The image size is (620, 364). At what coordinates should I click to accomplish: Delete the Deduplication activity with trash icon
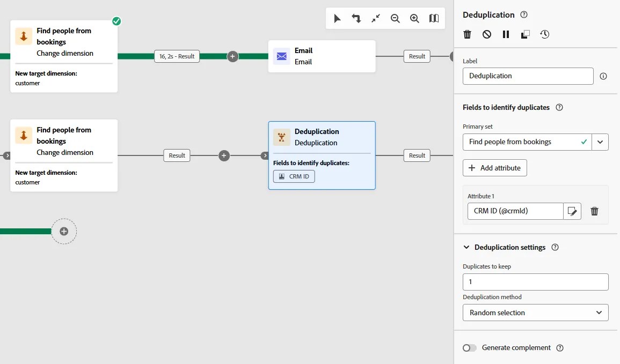tap(468, 34)
